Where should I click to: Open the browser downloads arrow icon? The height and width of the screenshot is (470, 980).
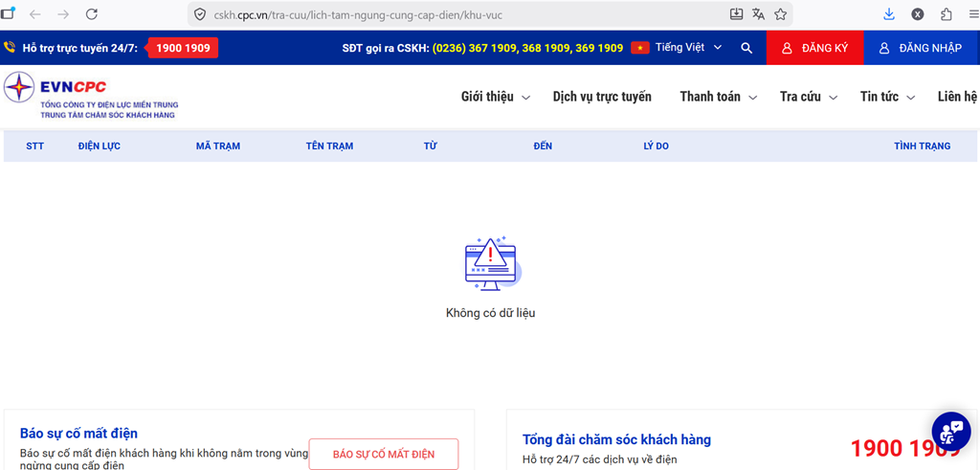tap(888, 14)
